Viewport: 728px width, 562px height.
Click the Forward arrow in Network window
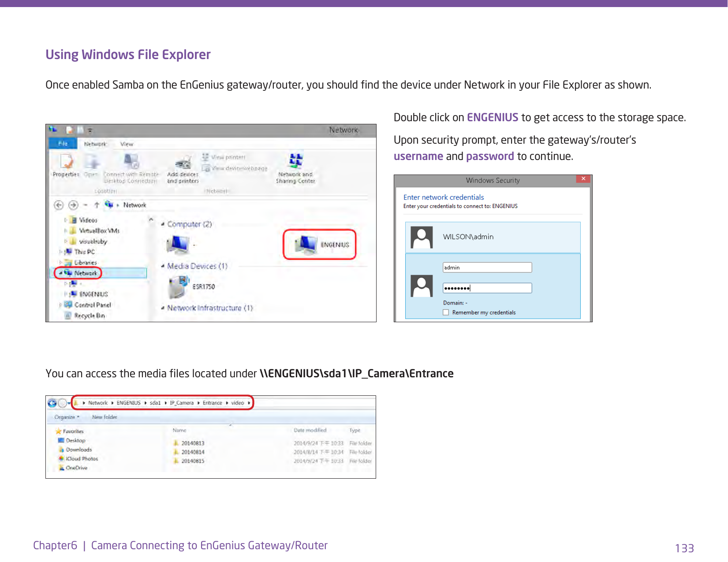click(73, 205)
